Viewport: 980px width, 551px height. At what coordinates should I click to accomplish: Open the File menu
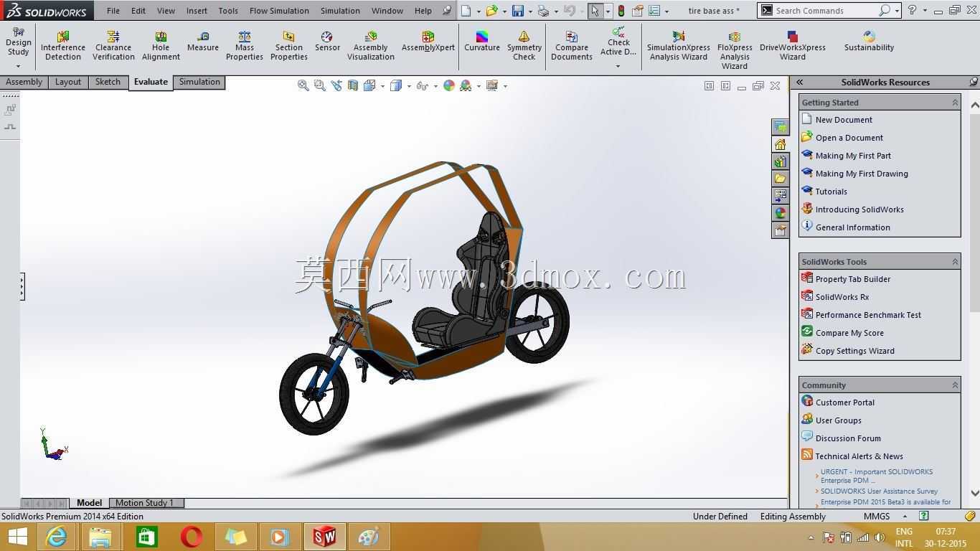[113, 11]
